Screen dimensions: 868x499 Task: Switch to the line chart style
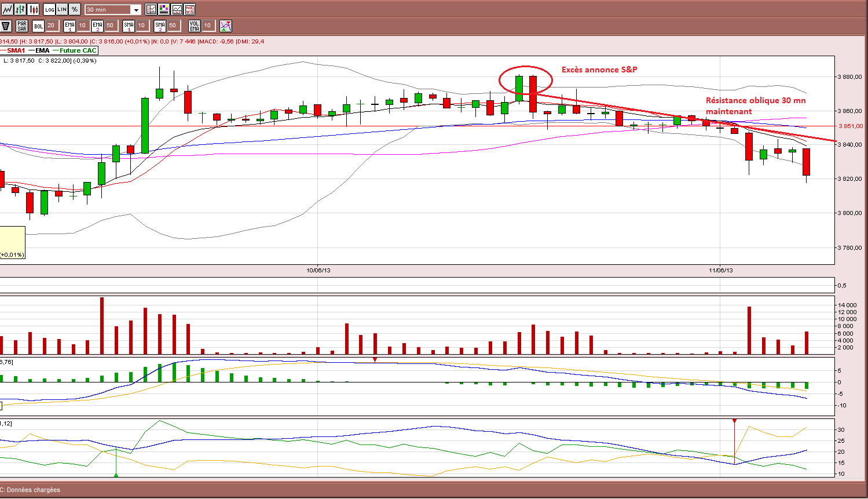pos(8,9)
